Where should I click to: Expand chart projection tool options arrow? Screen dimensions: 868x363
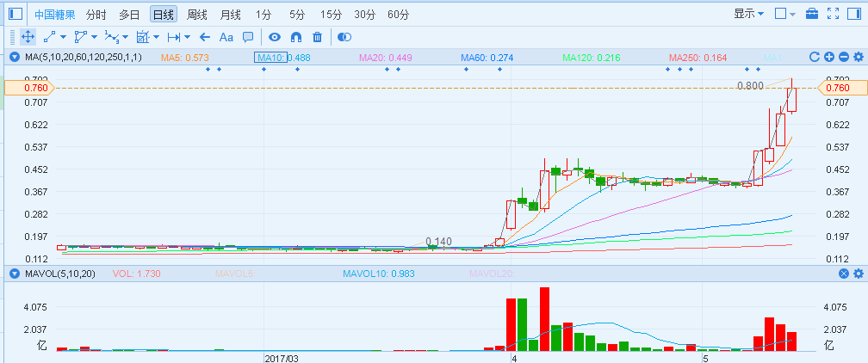(156, 37)
